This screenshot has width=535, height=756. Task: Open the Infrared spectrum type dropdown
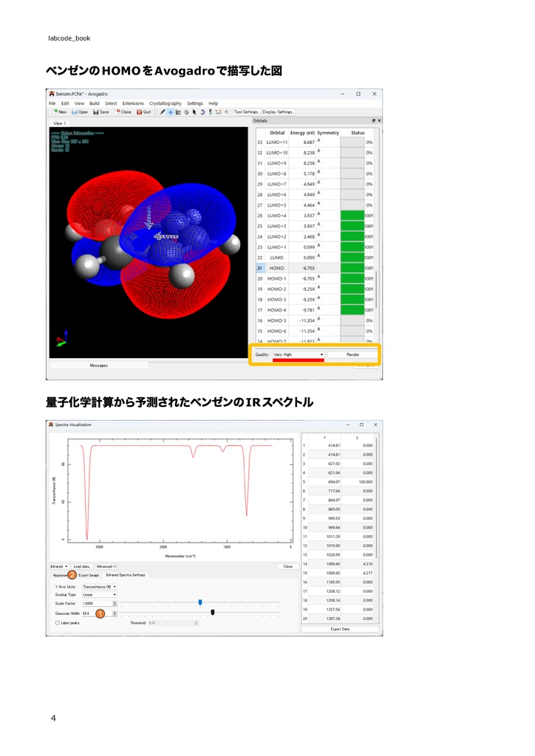pos(59,566)
